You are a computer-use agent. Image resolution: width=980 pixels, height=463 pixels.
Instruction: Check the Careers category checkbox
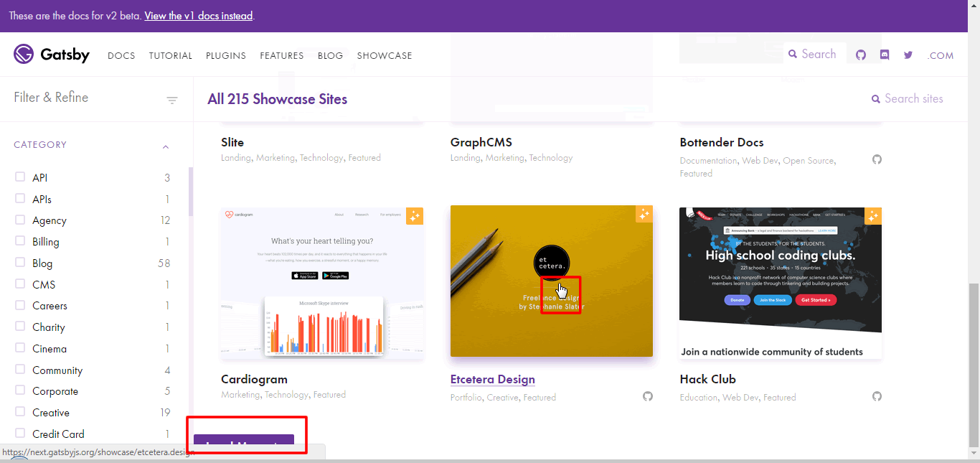coord(20,305)
